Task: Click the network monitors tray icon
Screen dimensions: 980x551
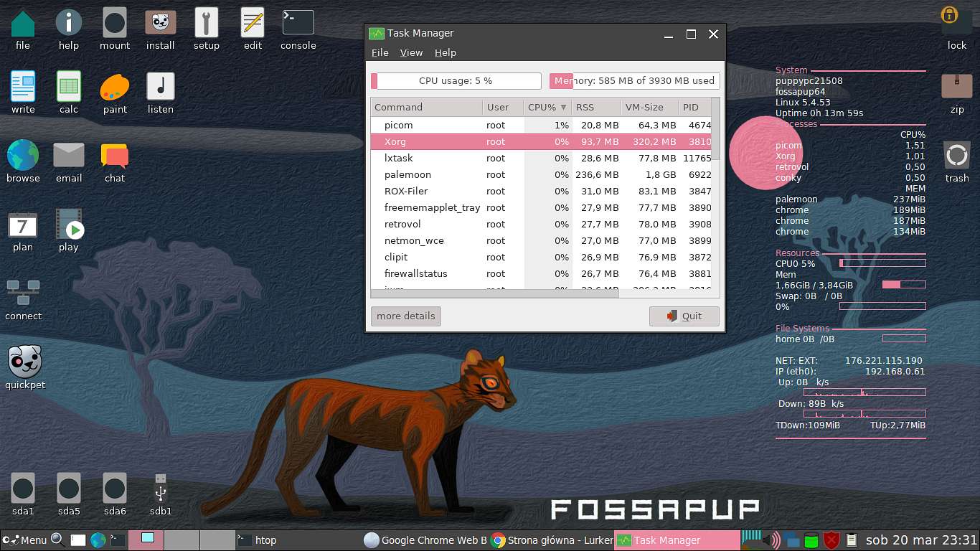Action: click(x=792, y=540)
